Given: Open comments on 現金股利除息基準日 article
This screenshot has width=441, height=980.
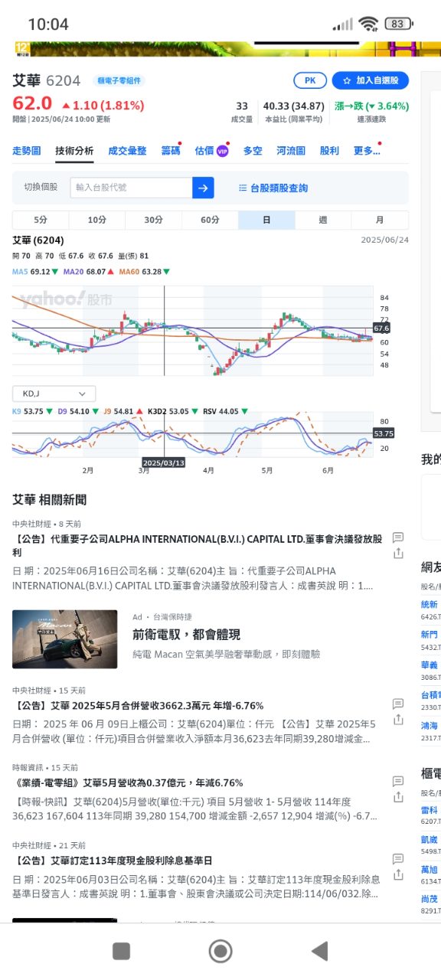Looking at the screenshot, I should pos(398,859).
